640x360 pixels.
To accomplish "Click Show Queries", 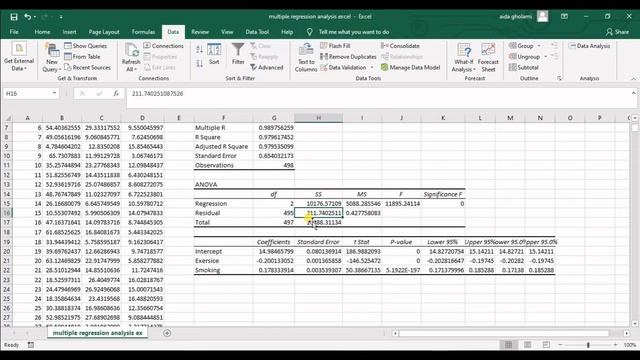I will (85, 46).
